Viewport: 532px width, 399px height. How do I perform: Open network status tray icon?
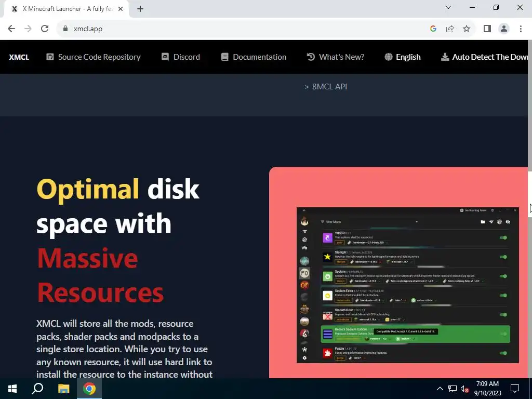click(453, 389)
